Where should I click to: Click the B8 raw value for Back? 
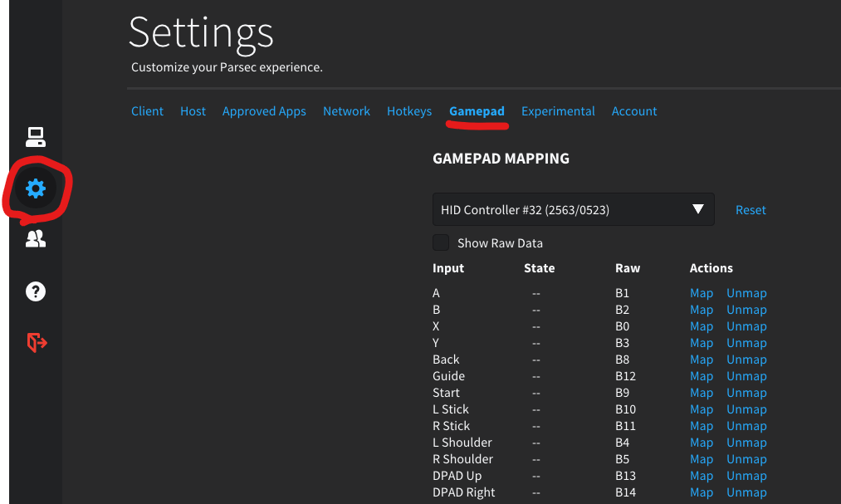(x=622, y=360)
